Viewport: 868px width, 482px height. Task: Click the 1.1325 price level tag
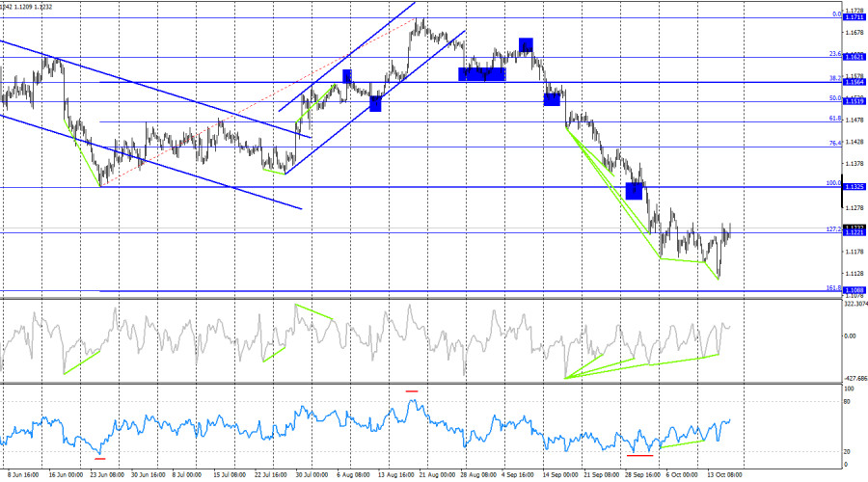(854, 187)
